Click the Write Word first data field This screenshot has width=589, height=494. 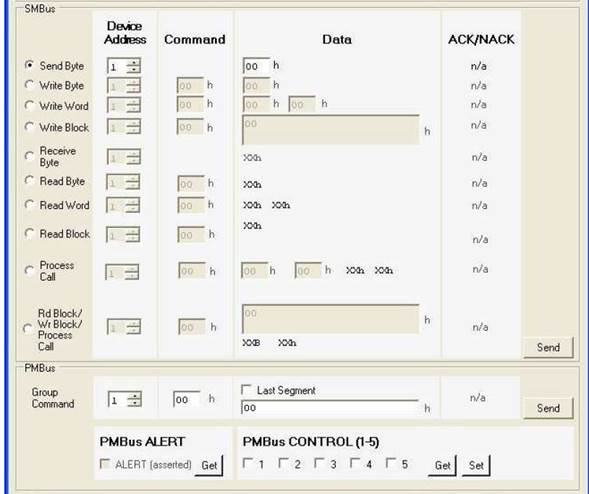coord(256,104)
